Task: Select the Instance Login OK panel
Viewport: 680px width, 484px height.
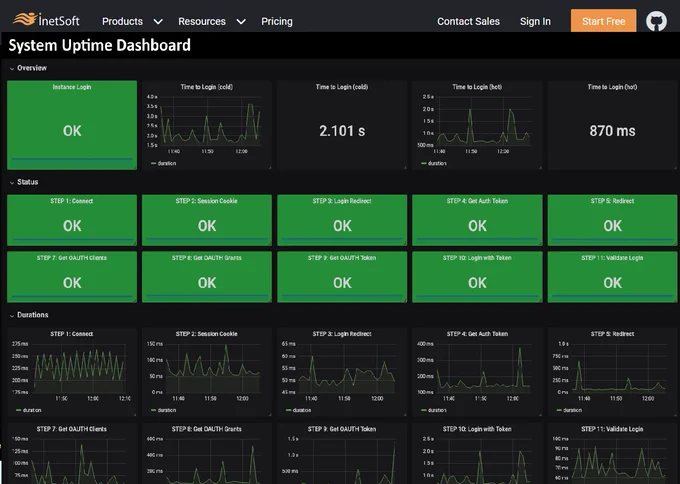Action: pyautogui.click(x=72, y=125)
